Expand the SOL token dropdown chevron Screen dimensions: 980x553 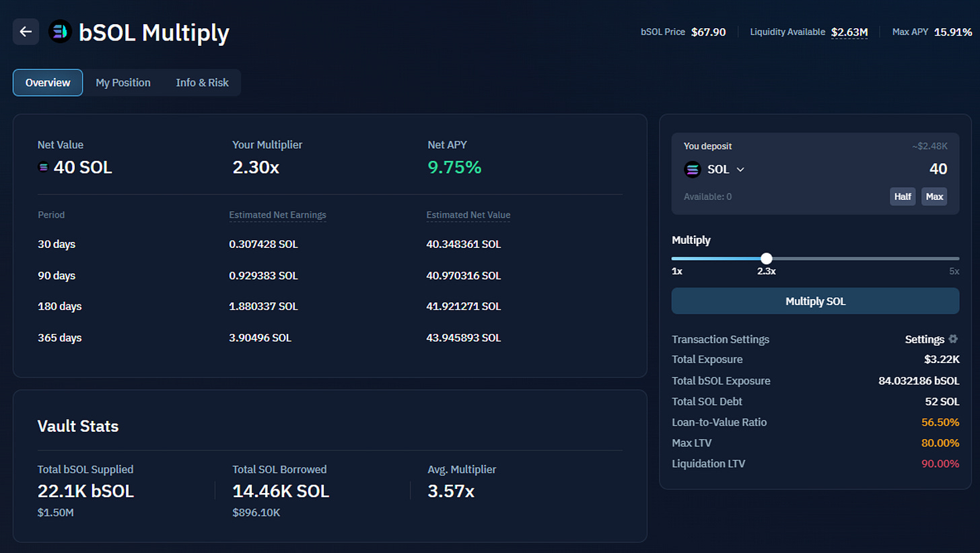pos(740,170)
